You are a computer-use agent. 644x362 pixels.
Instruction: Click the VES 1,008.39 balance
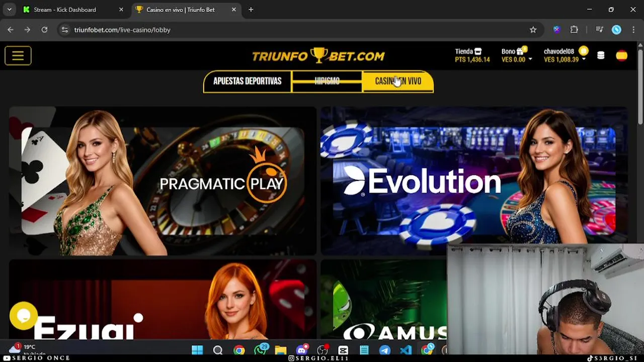[561, 59]
